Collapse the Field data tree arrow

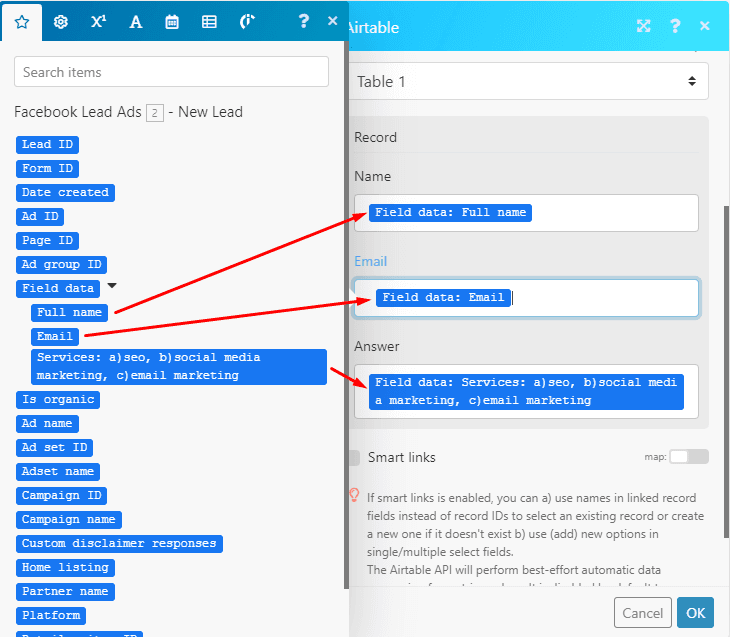pos(112,286)
